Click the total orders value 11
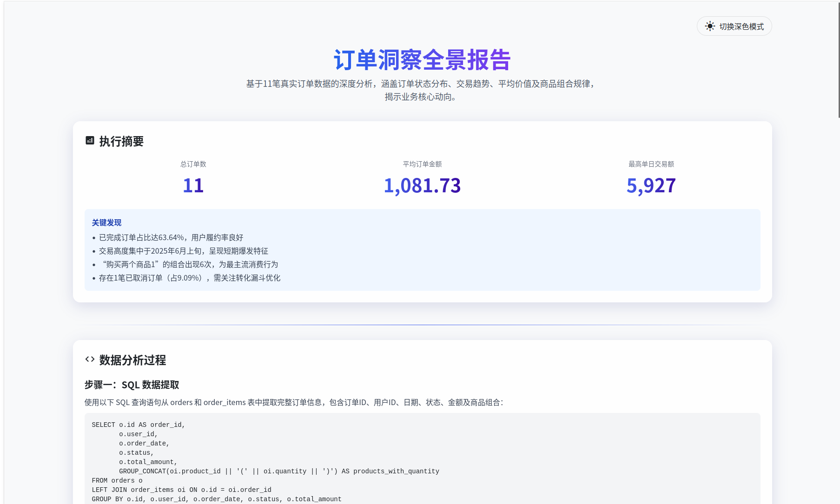The height and width of the screenshot is (504, 840). (x=193, y=186)
